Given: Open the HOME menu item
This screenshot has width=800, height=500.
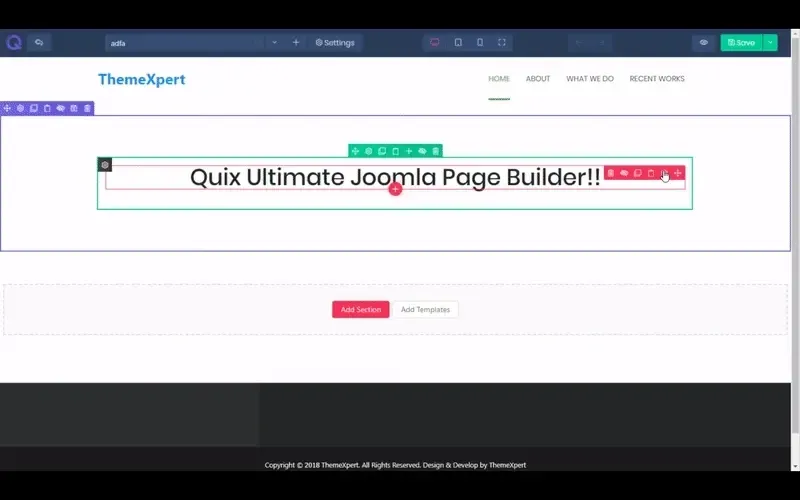Looking at the screenshot, I should click(x=499, y=79).
